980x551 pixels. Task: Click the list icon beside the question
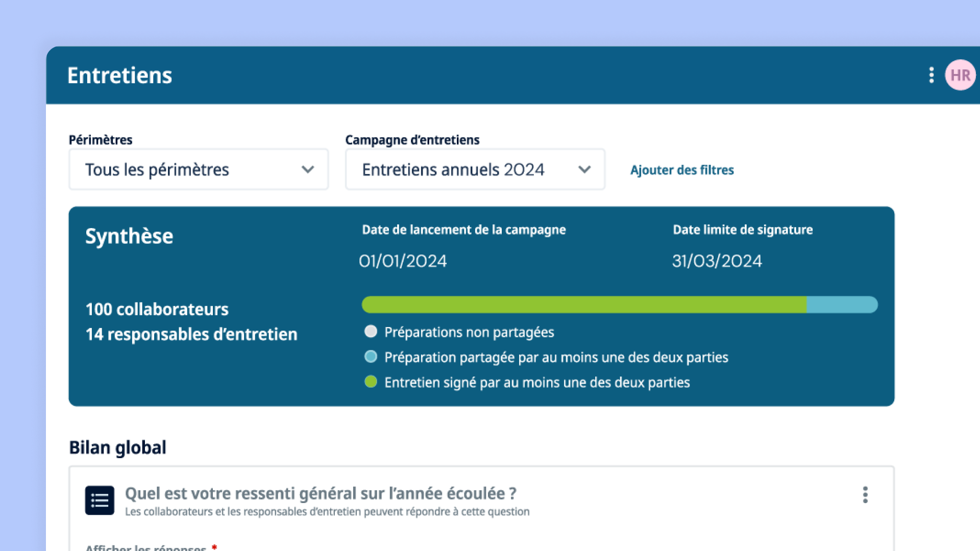click(x=100, y=500)
